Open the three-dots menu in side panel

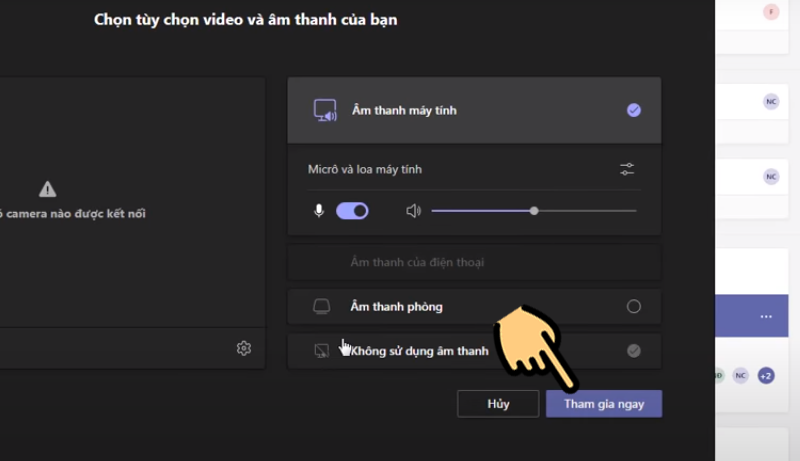coord(766,316)
